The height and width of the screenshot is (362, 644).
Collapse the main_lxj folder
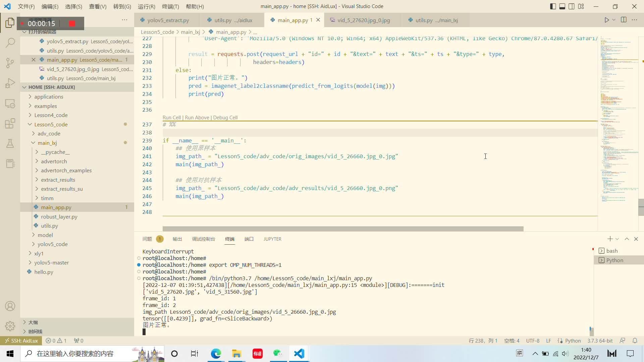click(x=47, y=143)
